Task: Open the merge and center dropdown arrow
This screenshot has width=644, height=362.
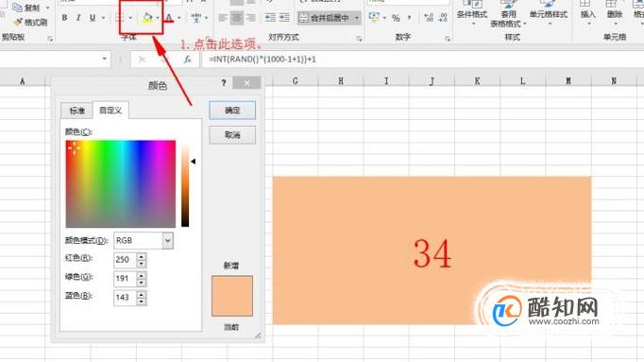Action: coord(356,18)
